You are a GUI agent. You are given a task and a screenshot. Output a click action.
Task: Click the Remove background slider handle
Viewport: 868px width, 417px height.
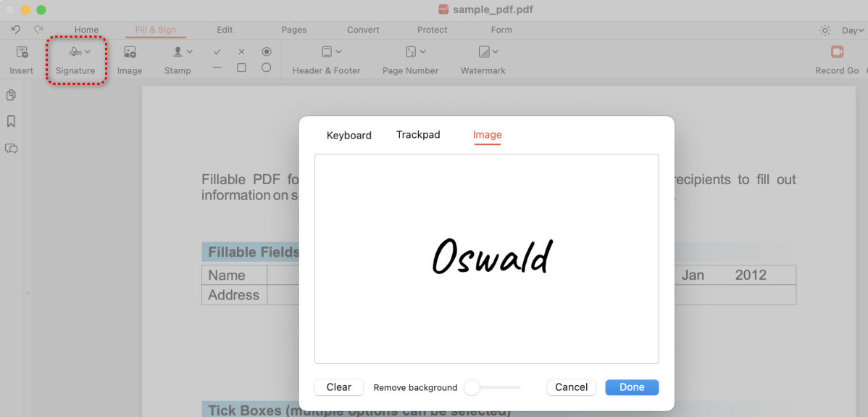point(472,387)
